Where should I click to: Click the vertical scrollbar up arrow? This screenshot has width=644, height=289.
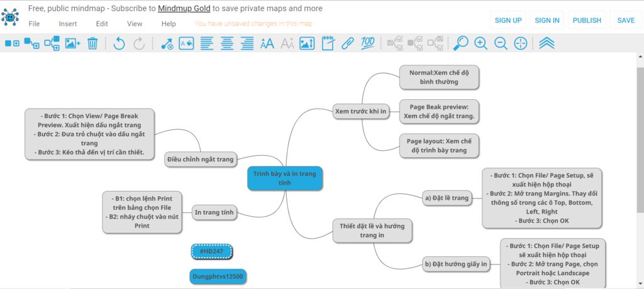640,57
